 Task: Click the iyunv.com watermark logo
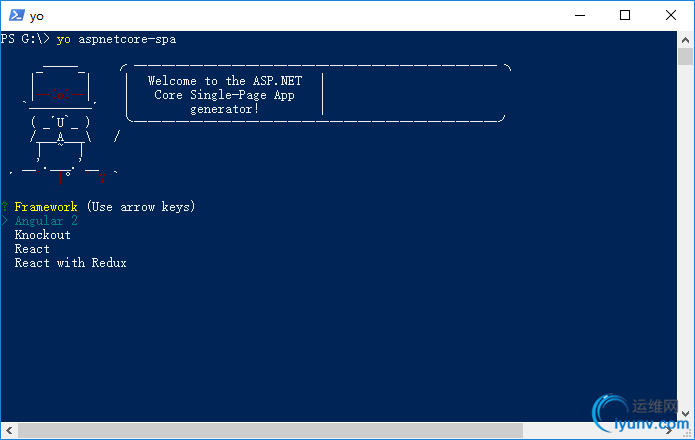642,414
